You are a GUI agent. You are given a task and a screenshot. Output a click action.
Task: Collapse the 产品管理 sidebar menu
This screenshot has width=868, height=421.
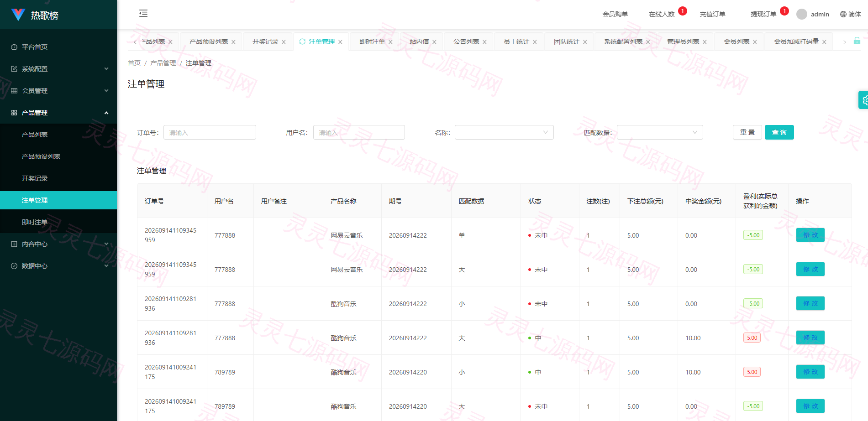click(x=58, y=113)
